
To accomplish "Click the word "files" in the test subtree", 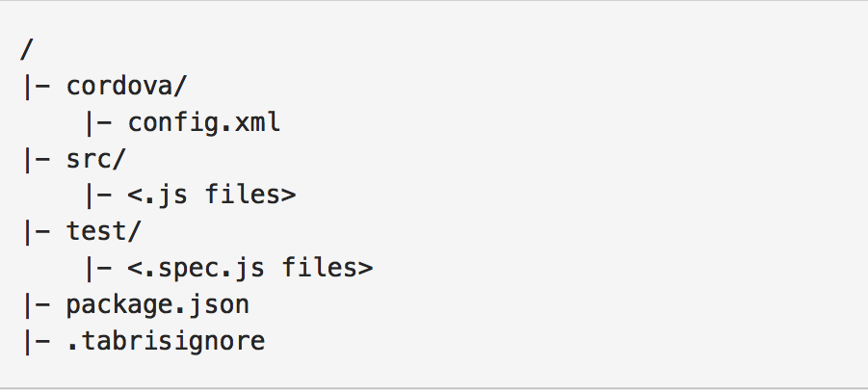I will pyautogui.click(x=320, y=268).
